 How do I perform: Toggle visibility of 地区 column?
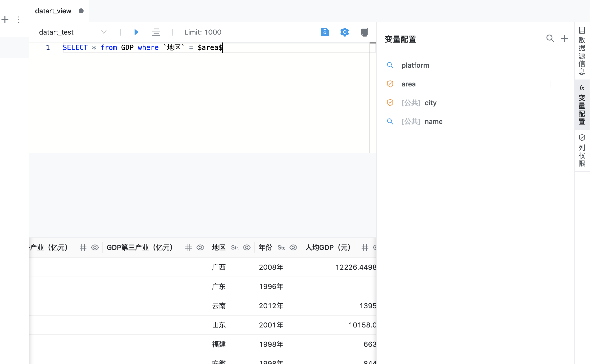[247, 247]
